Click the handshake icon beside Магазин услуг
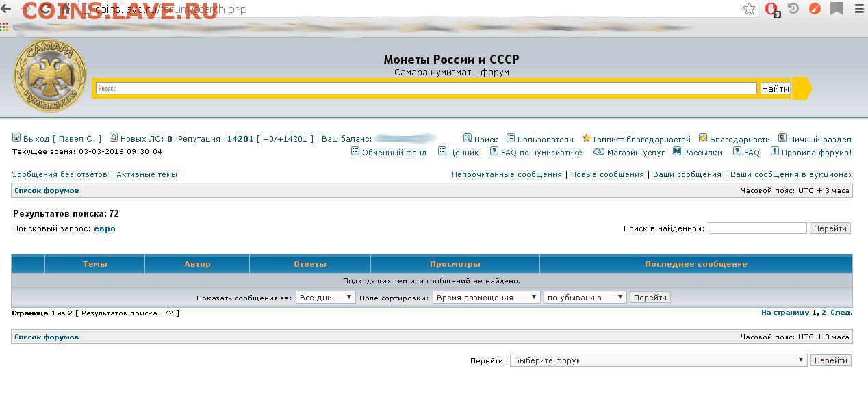 599,152
